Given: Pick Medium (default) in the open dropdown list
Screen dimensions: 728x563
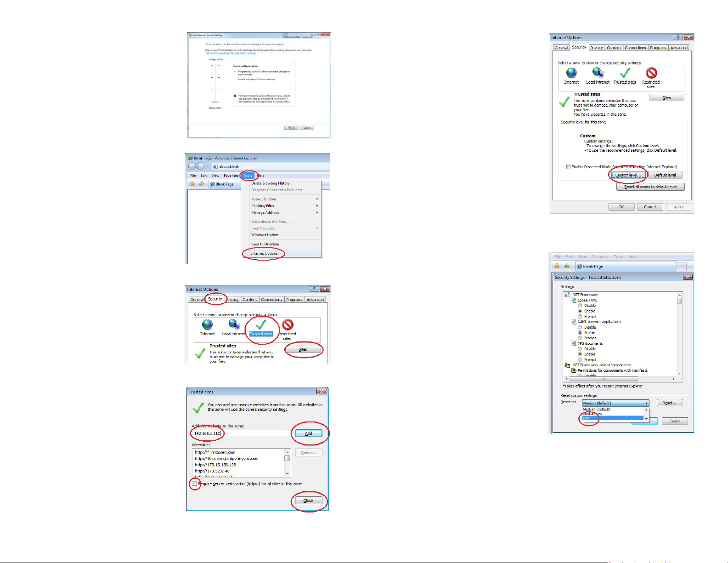Looking at the screenshot, I should point(613,409).
